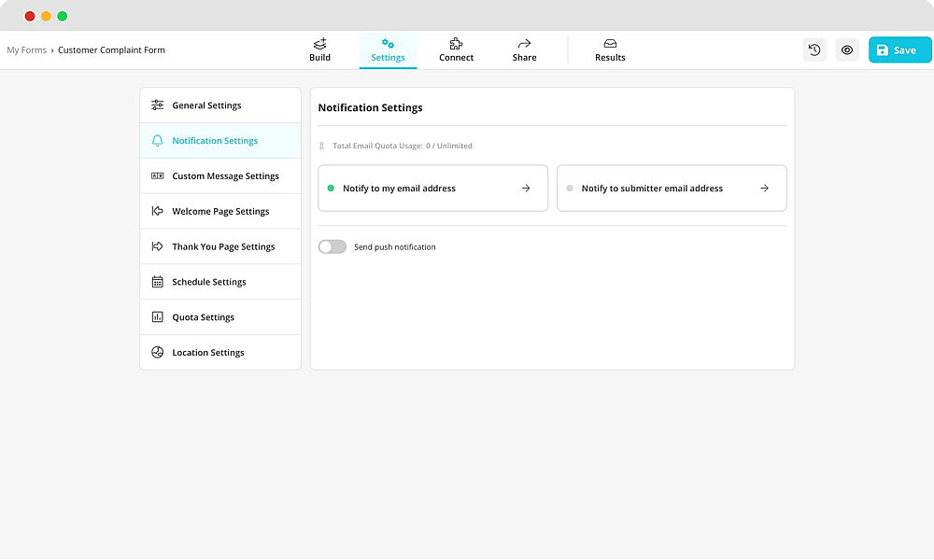Screen dimensions: 934x560
Task: Switch to the Connect tab
Action: (457, 50)
